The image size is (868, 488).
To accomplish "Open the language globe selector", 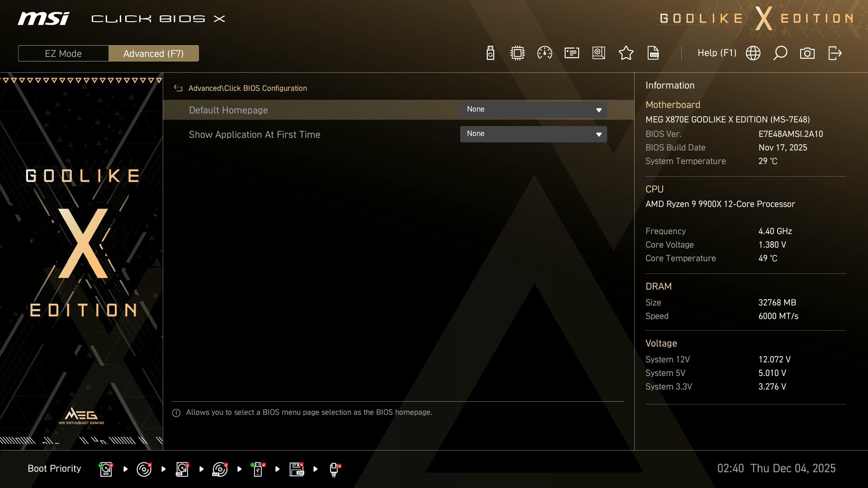I will pyautogui.click(x=753, y=53).
